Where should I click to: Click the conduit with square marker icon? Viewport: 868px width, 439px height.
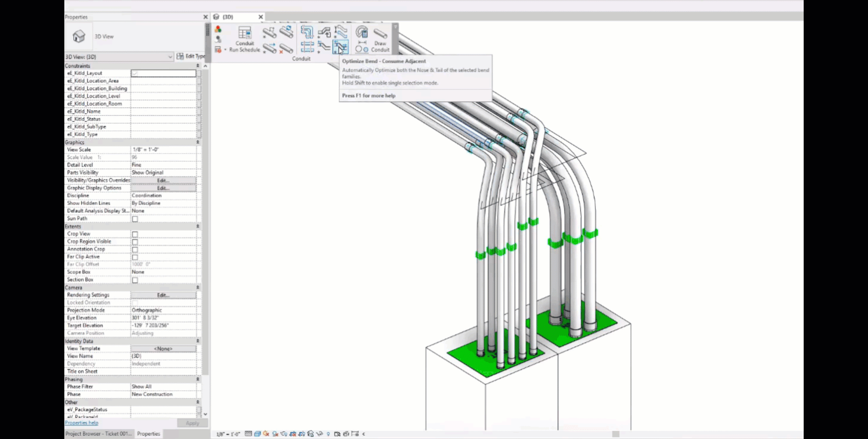click(x=270, y=32)
